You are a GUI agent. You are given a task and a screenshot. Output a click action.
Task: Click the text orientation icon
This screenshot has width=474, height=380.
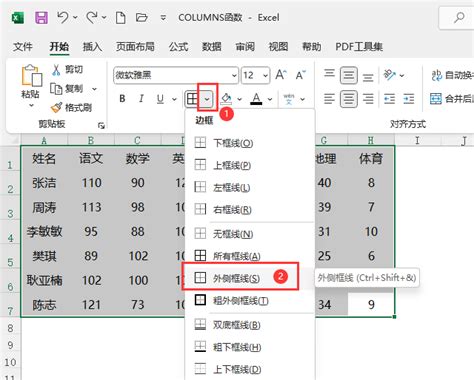(x=390, y=75)
